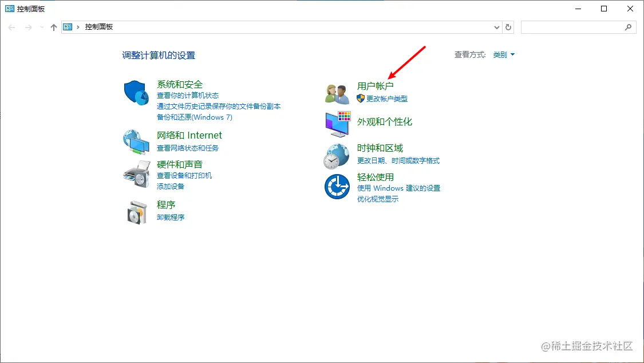Open the 外观和个性化 category link

[x=385, y=121]
